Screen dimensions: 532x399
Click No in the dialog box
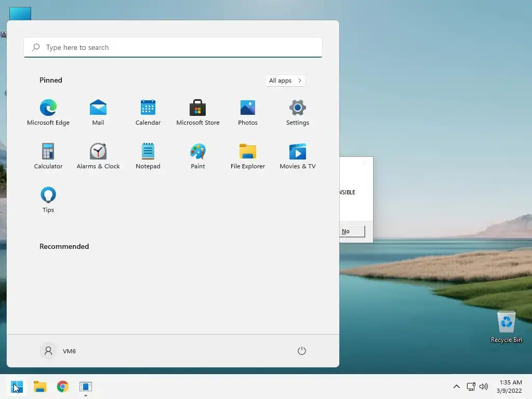click(x=352, y=231)
